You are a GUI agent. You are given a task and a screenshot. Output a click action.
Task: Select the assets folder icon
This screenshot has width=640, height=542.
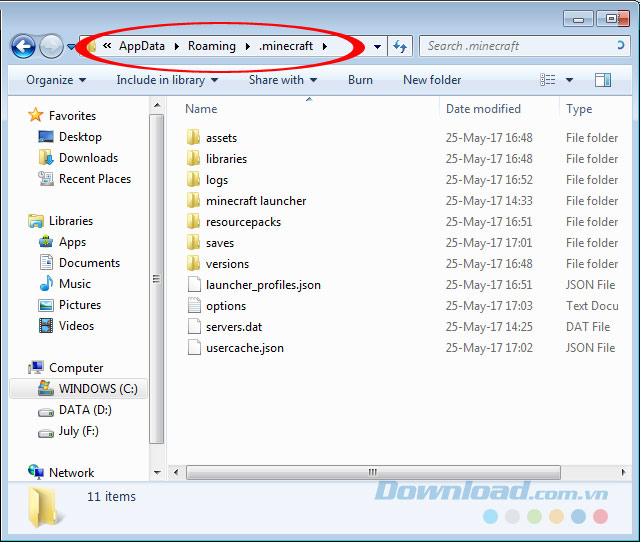[x=193, y=138]
